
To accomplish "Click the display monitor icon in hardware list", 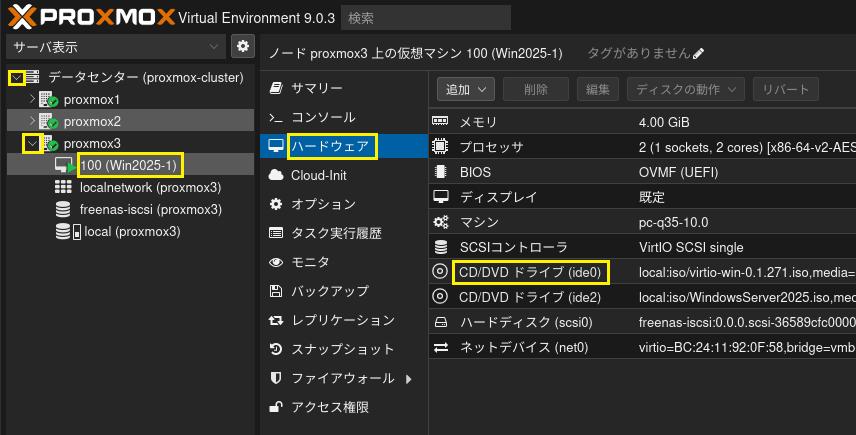I will [x=441, y=196].
